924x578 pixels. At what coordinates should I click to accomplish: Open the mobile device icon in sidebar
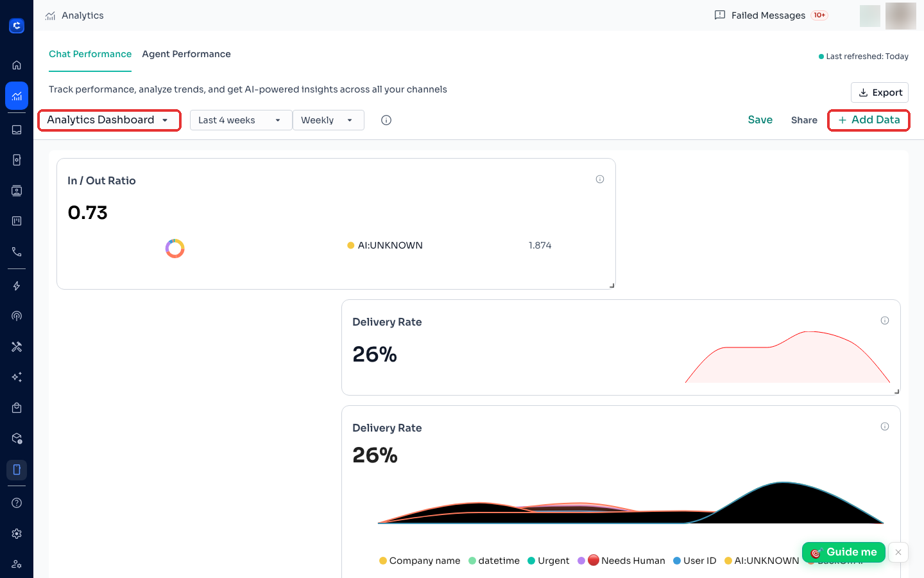pos(17,469)
